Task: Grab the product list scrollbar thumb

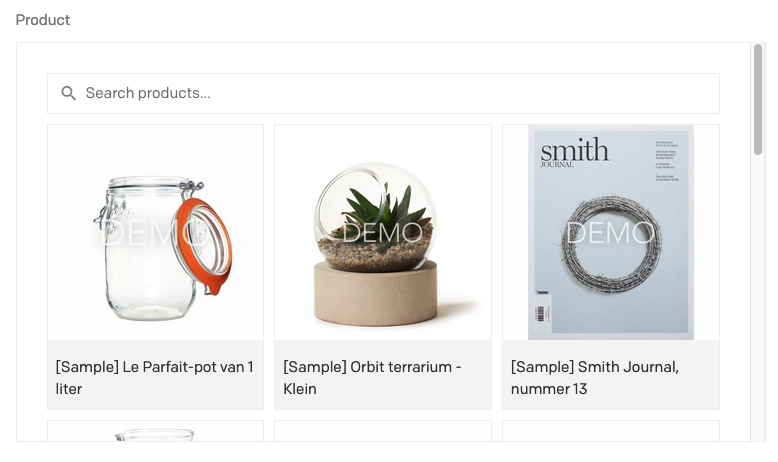Action: click(x=758, y=99)
